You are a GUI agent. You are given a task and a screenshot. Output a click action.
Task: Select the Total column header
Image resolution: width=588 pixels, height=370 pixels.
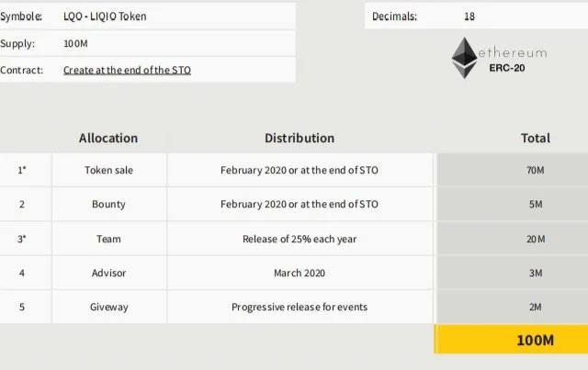[536, 138]
